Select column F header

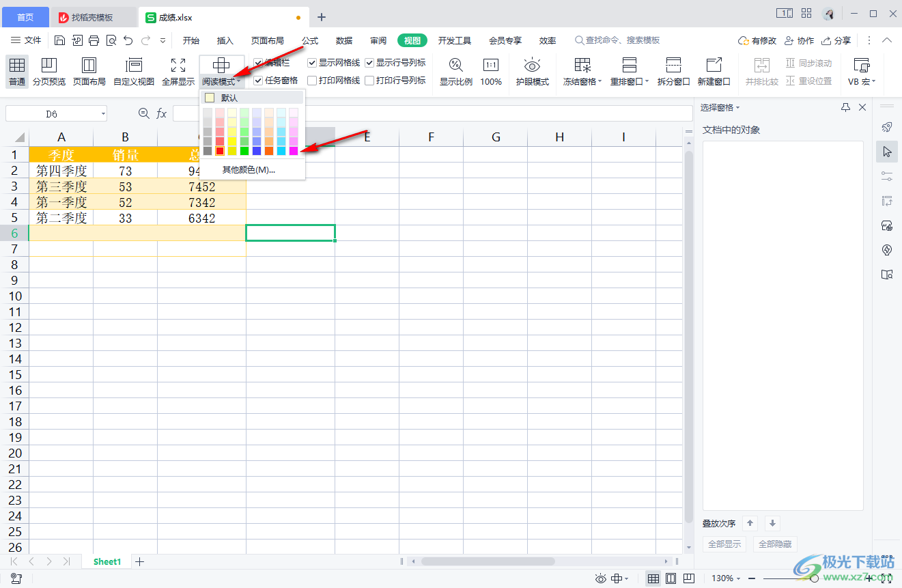pyautogui.click(x=432, y=137)
